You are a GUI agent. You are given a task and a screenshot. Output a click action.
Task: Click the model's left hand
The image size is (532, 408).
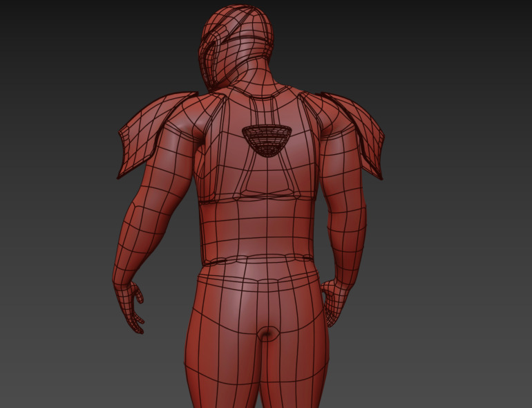(x=131, y=308)
